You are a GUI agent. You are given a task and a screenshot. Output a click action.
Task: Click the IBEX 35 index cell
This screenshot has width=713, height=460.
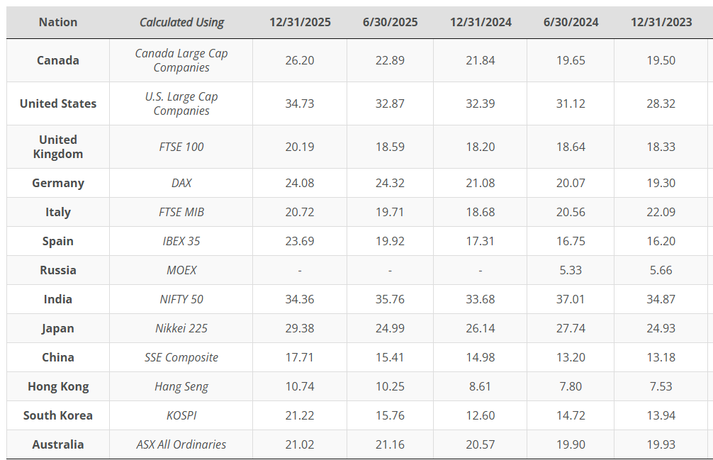[181, 241]
